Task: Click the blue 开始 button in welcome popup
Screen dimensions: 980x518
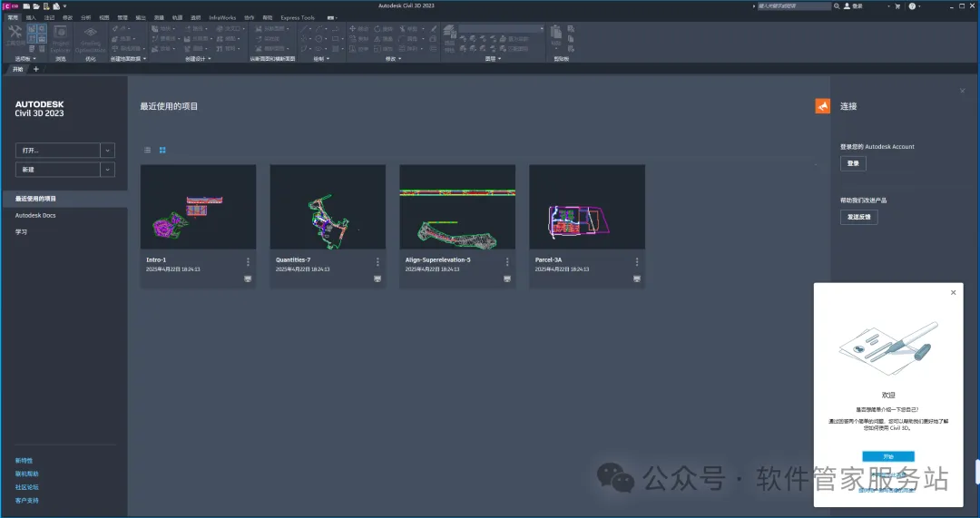Action: coord(888,456)
